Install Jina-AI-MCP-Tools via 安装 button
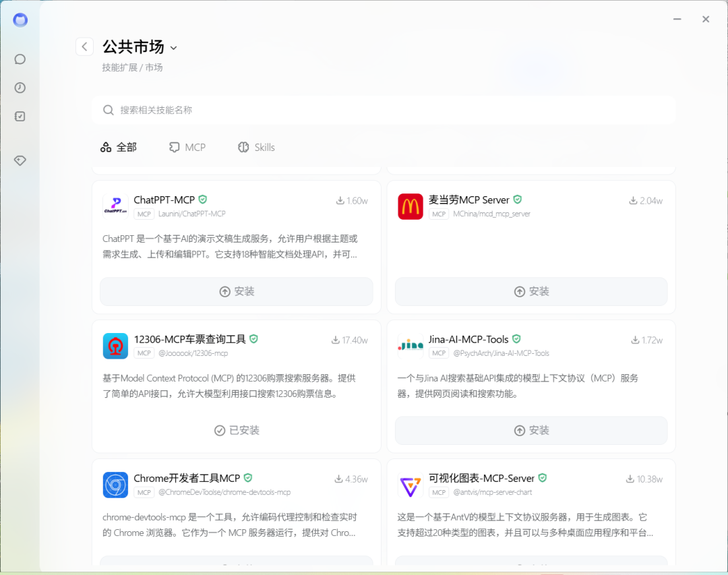The image size is (728, 575). [x=530, y=430]
